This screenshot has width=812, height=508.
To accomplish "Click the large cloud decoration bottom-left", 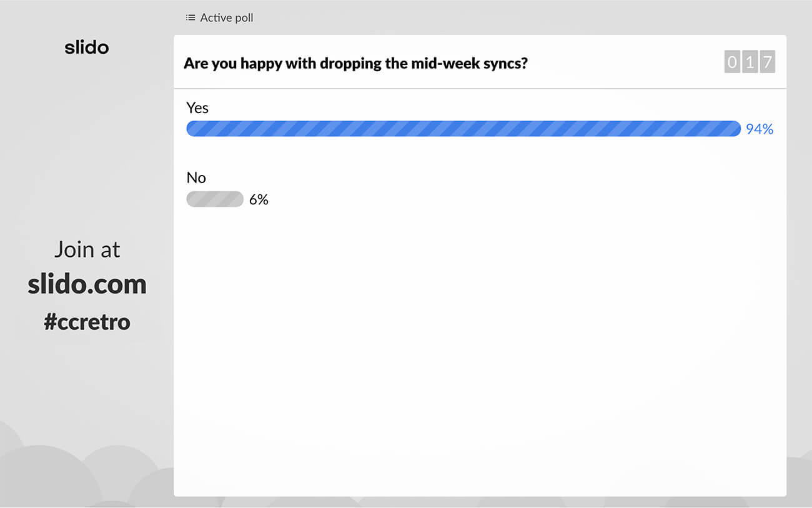I will [x=44, y=478].
